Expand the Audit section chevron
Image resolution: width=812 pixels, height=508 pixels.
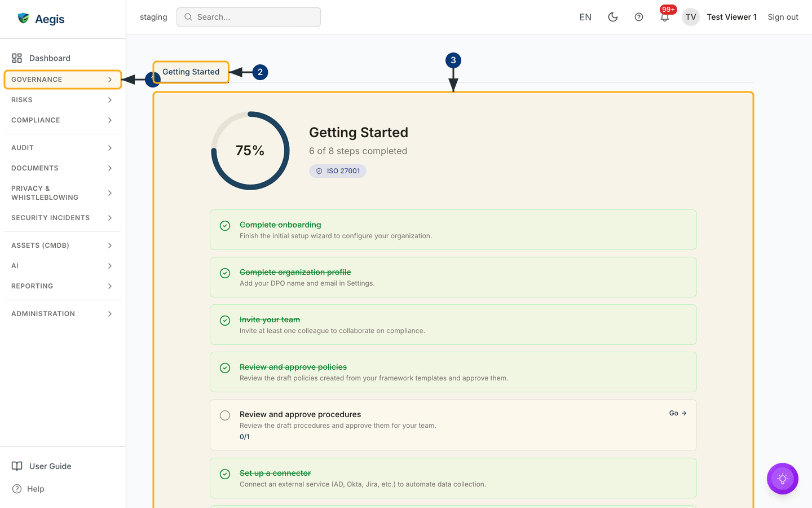coord(110,148)
